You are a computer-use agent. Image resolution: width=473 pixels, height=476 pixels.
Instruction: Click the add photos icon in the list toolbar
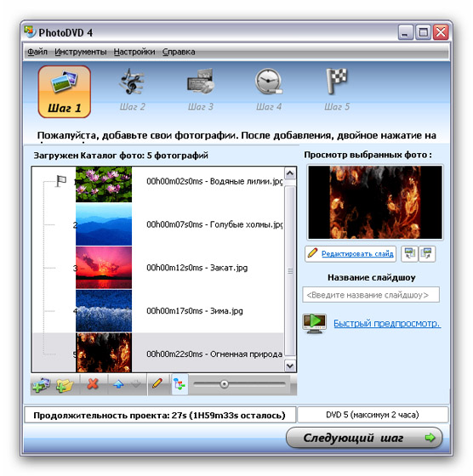pyautogui.click(x=42, y=384)
